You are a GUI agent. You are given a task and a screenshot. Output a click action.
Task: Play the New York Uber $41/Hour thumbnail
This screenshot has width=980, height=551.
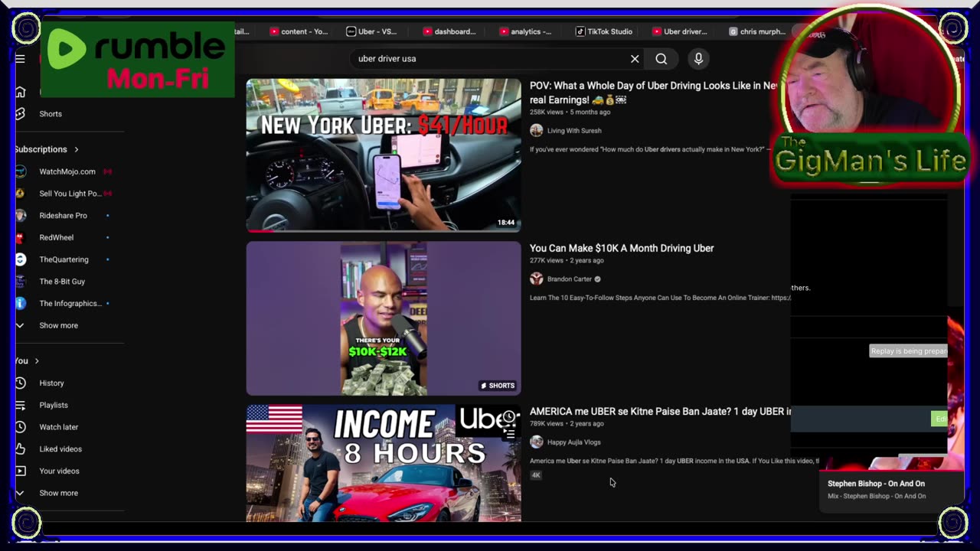pyautogui.click(x=384, y=155)
